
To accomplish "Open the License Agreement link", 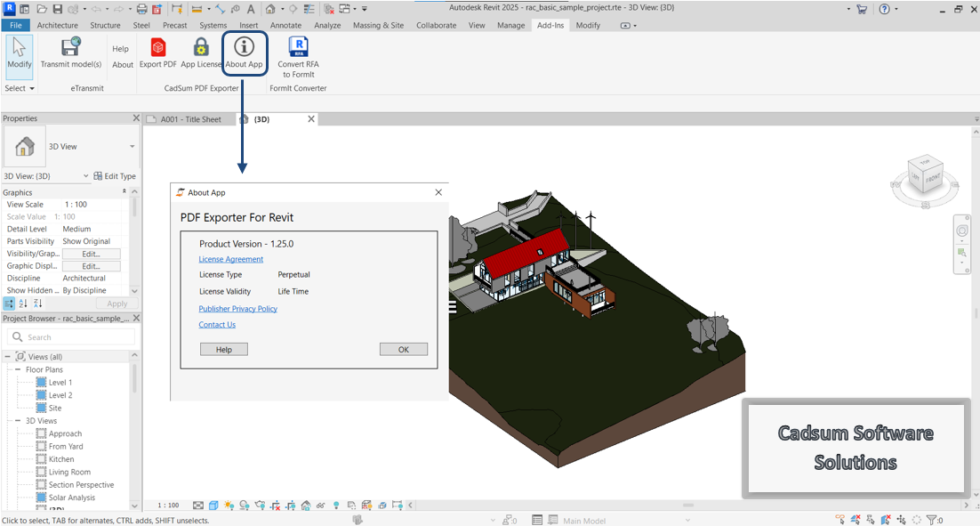I will 231,259.
